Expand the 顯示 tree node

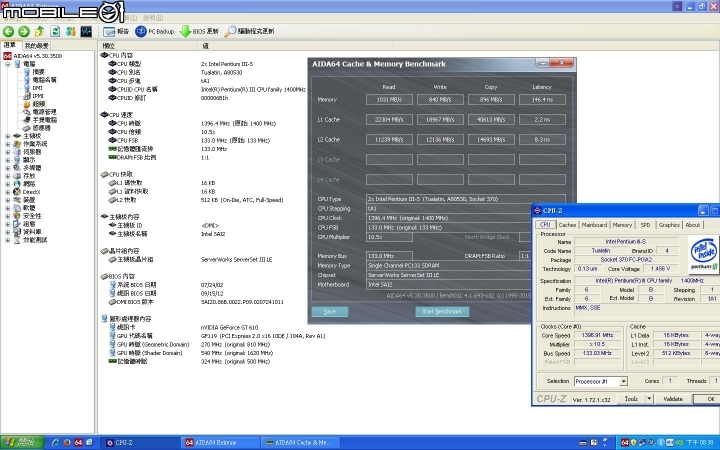(7, 160)
